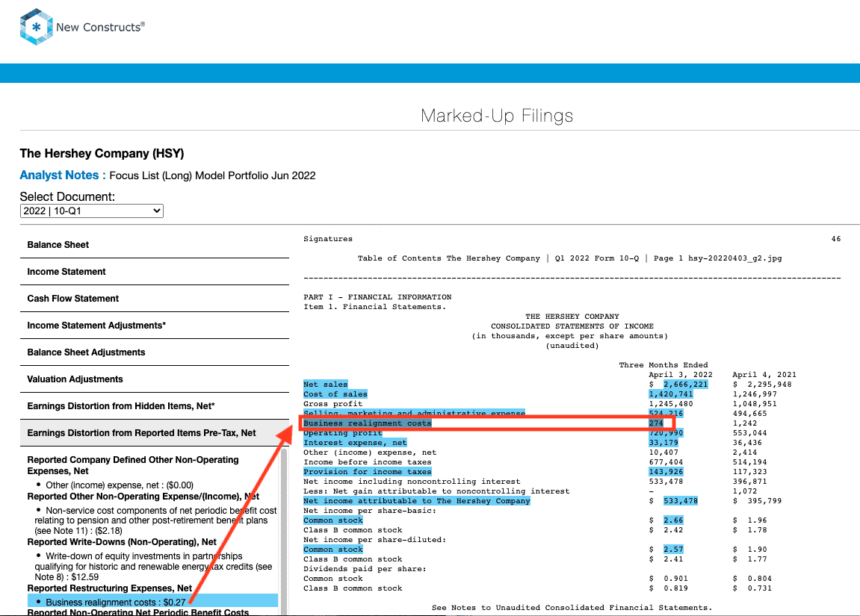Click 'Reported Company Defined Other Non-Operating Expenses, Net' heading
The image size is (860, 616).
(133, 465)
